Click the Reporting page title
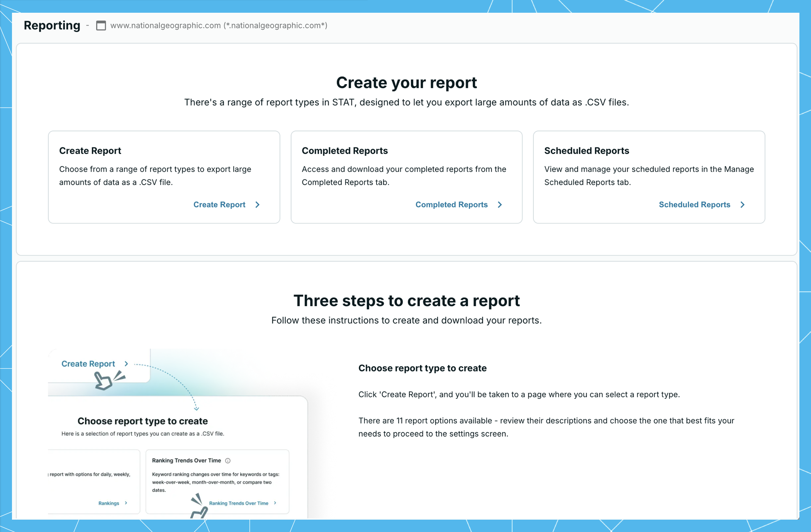 [x=52, y=25]
